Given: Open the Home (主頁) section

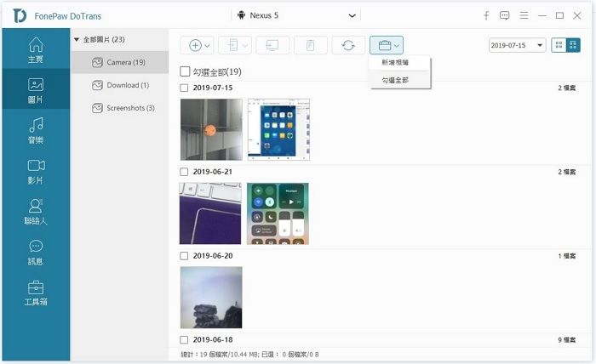Looking at the screenshot, I should [36, 49].
